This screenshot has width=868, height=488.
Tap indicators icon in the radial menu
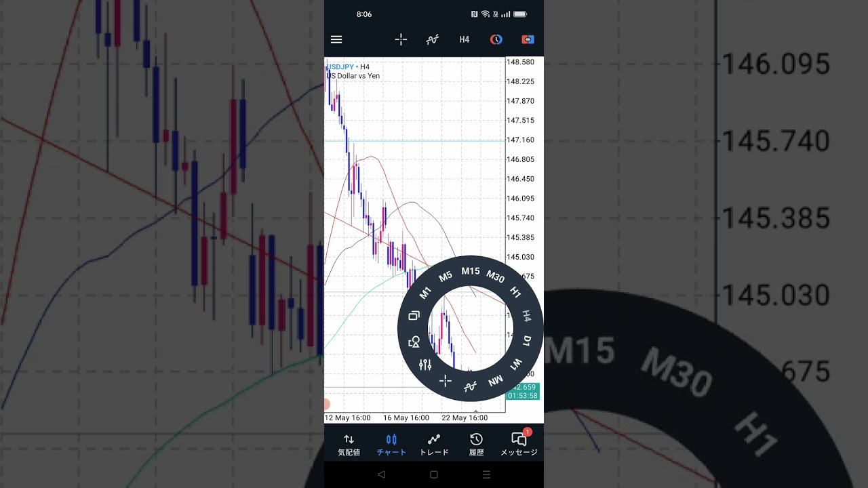point(470,386)
